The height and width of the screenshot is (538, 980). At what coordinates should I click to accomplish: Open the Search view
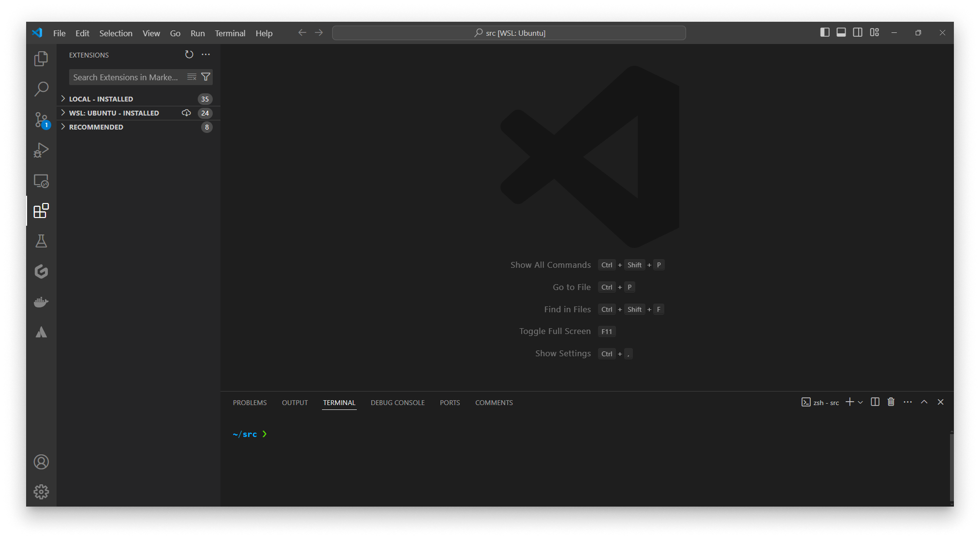41,89
